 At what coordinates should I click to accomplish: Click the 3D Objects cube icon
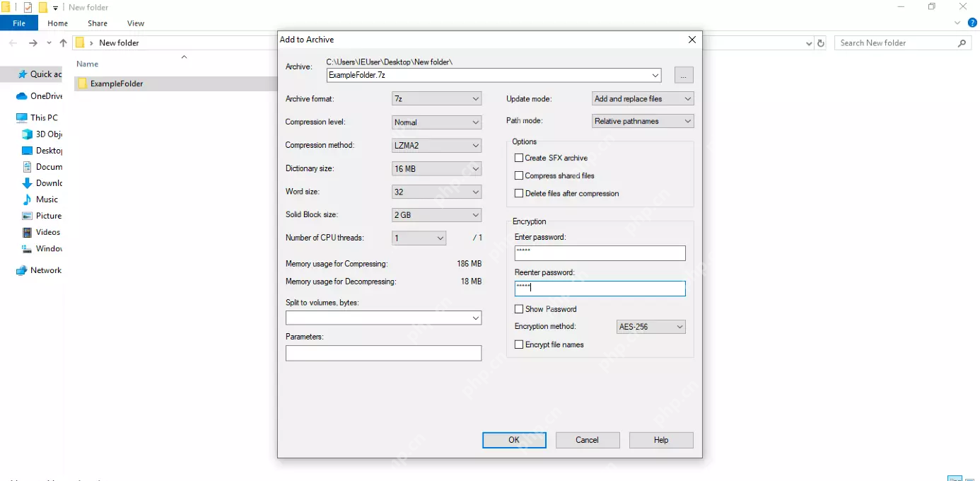pyautogui.click(x=28, y=134)
